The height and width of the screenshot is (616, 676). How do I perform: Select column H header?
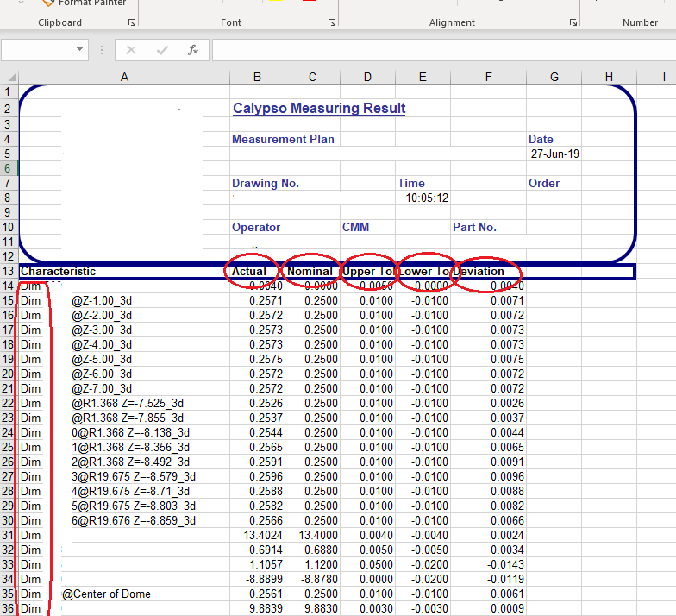(609, 78)
